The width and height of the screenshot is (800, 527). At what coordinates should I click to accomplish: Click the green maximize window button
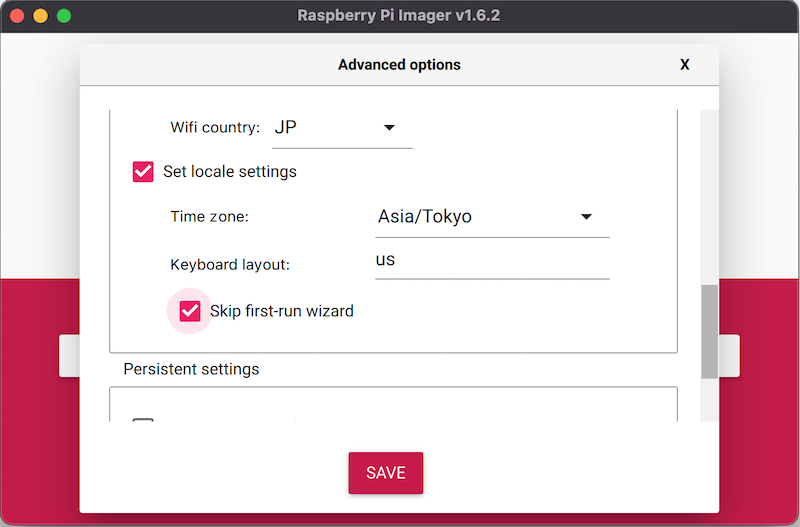click(x=64, y=16)
